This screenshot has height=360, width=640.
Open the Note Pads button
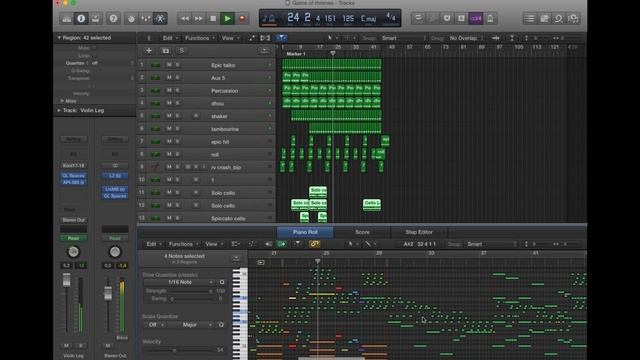544,18
